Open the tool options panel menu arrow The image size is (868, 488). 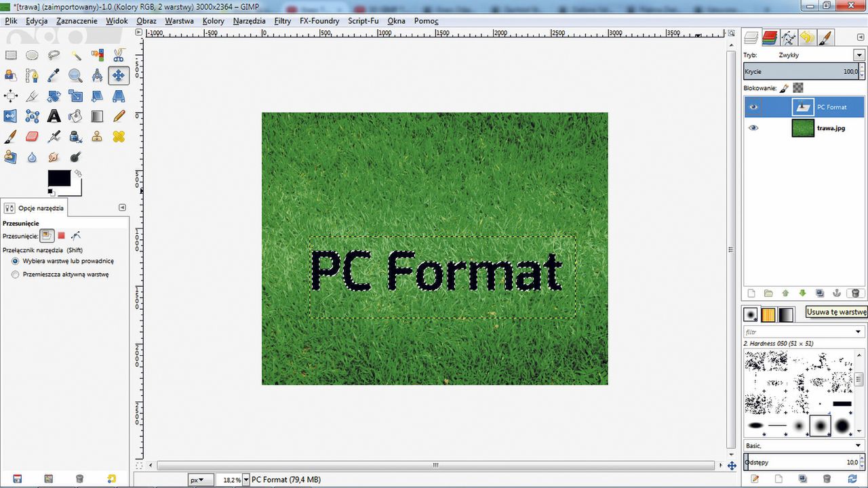[x=122, y=207]
